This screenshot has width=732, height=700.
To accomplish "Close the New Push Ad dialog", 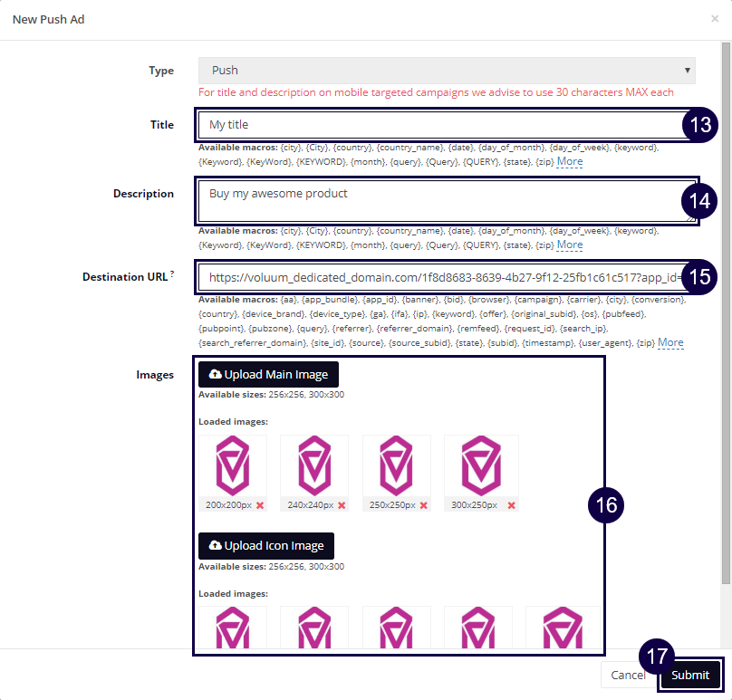I will (x=715, y=18).
